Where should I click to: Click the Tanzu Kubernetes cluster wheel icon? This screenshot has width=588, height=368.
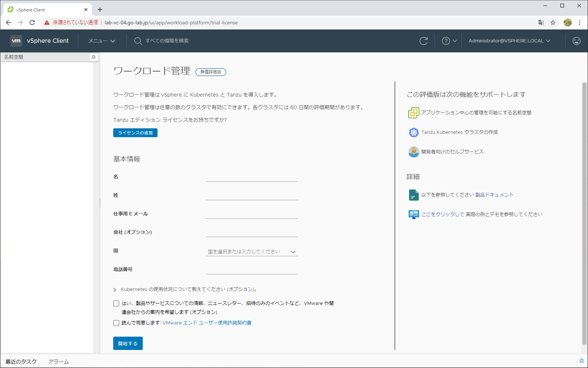(414, 132)
